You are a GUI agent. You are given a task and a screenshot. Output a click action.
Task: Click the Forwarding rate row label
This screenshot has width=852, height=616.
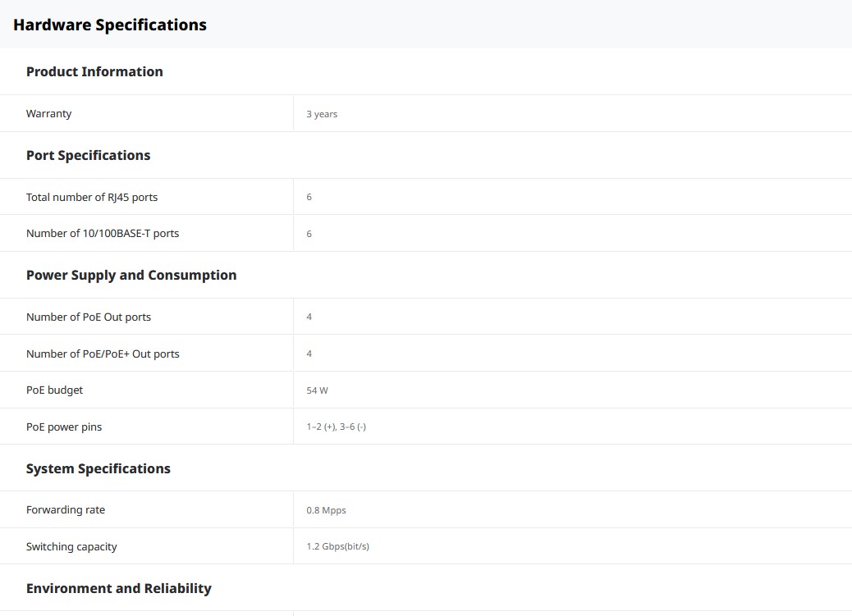pos(66,510)
